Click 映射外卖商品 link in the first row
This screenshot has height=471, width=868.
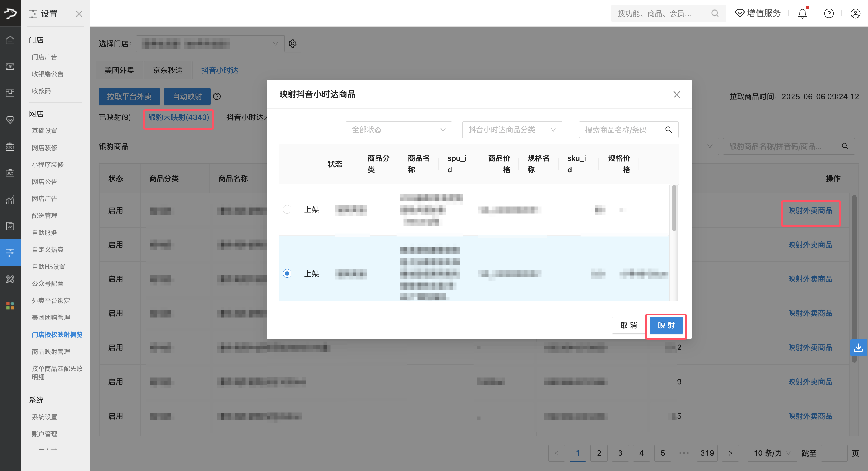click(810, 211)
